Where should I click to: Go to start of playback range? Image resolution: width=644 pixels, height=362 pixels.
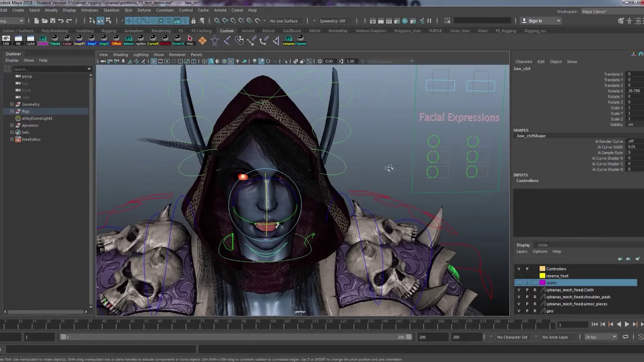click(x=595, y=325)
